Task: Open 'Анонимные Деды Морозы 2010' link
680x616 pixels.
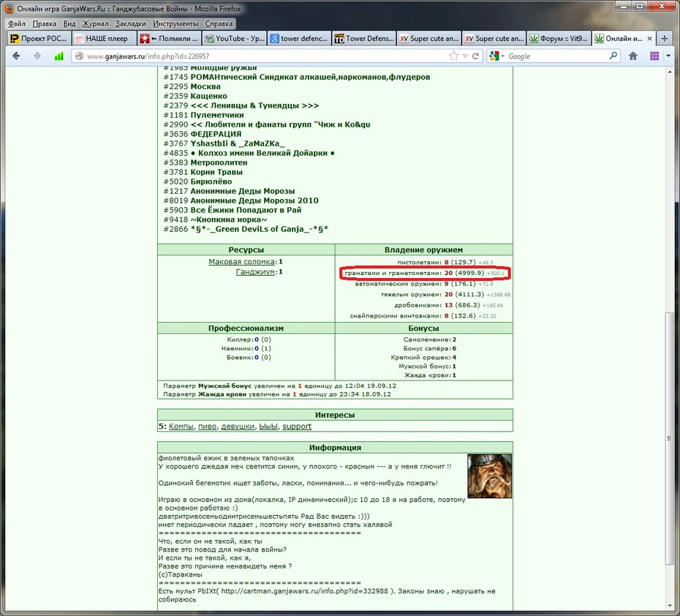Action: click(254, 201)
